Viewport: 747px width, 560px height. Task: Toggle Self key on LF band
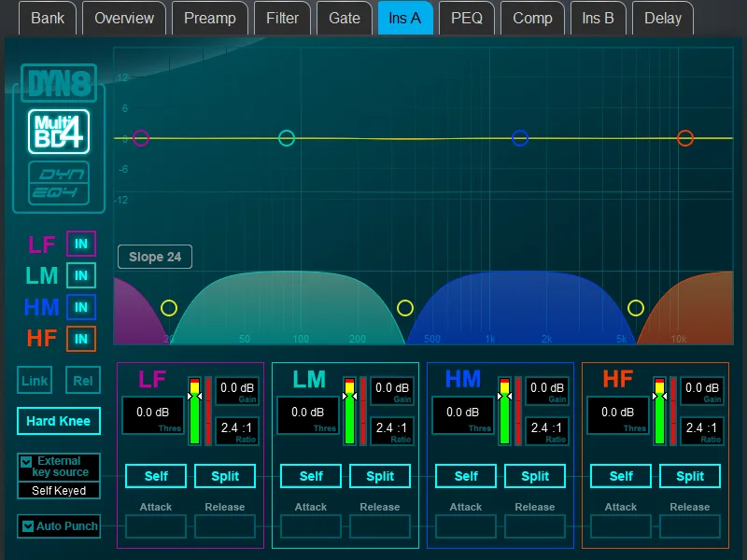pos(156,476)
